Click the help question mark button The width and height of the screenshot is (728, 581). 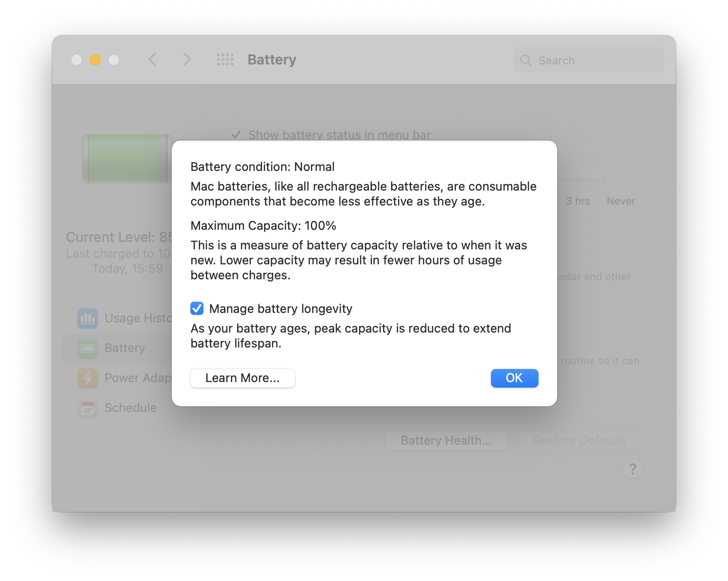coord(632,469)
